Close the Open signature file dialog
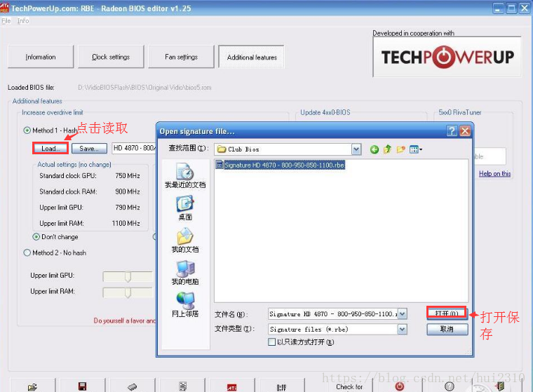The image size is (533, 392). coord(465,131)
